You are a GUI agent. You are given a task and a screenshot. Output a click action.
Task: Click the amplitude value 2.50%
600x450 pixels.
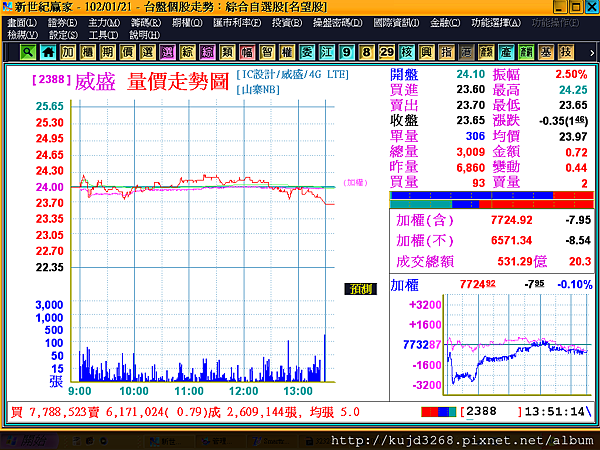tap(571, 74)
